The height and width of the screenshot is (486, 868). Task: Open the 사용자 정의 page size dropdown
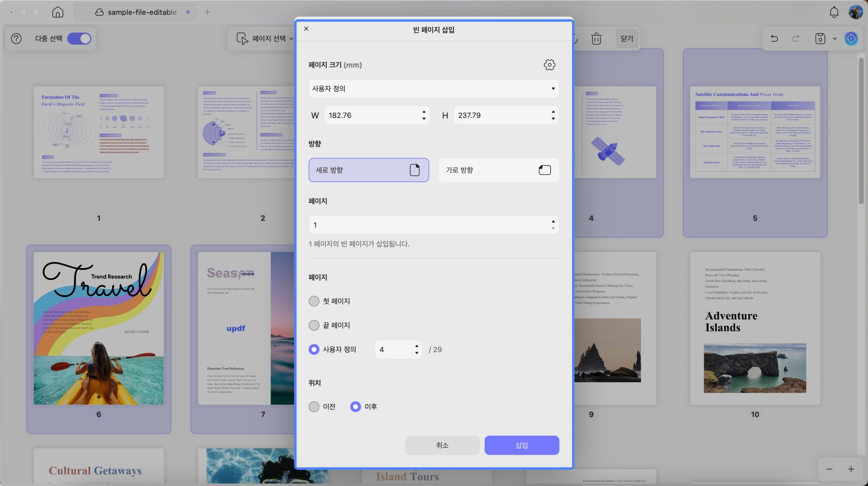(434, 89)
